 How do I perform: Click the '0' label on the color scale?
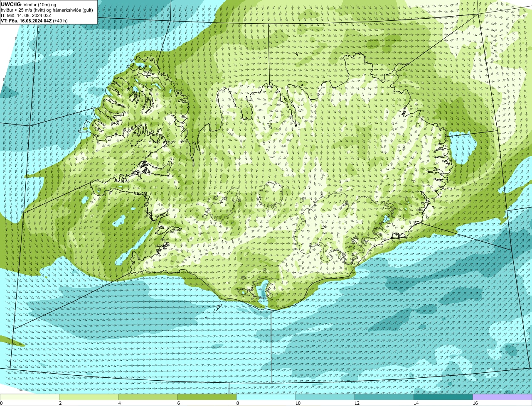pyautogui.click(x=1, y=403)
